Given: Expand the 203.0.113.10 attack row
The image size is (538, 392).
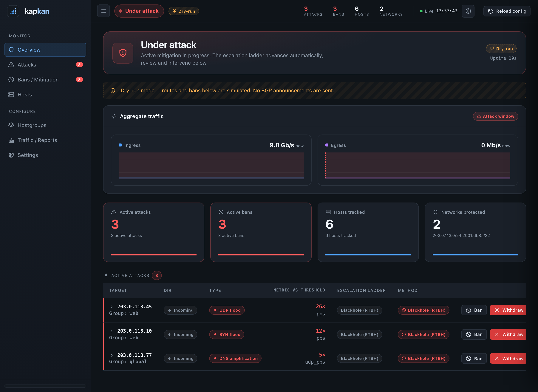Looking at the screenshot, I should 112,331.
